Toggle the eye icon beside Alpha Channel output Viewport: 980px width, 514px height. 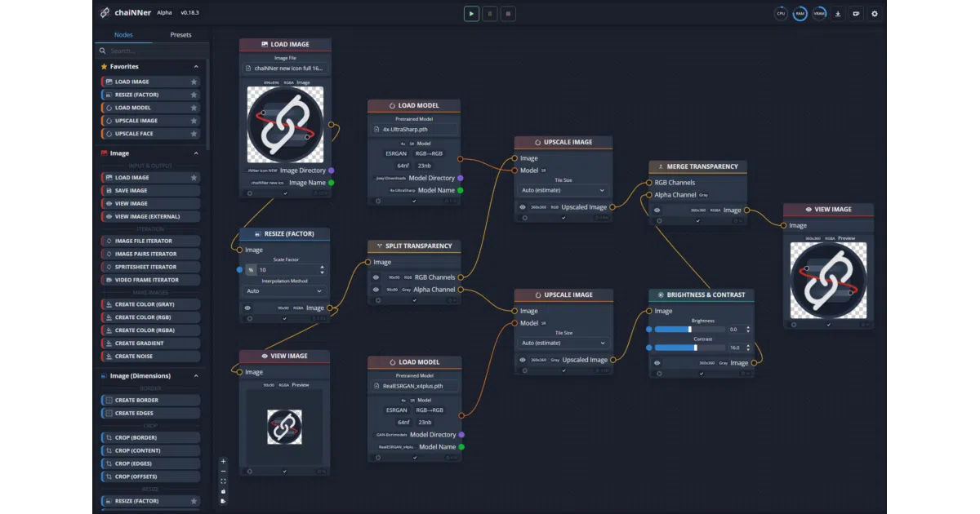coord(376,290)
